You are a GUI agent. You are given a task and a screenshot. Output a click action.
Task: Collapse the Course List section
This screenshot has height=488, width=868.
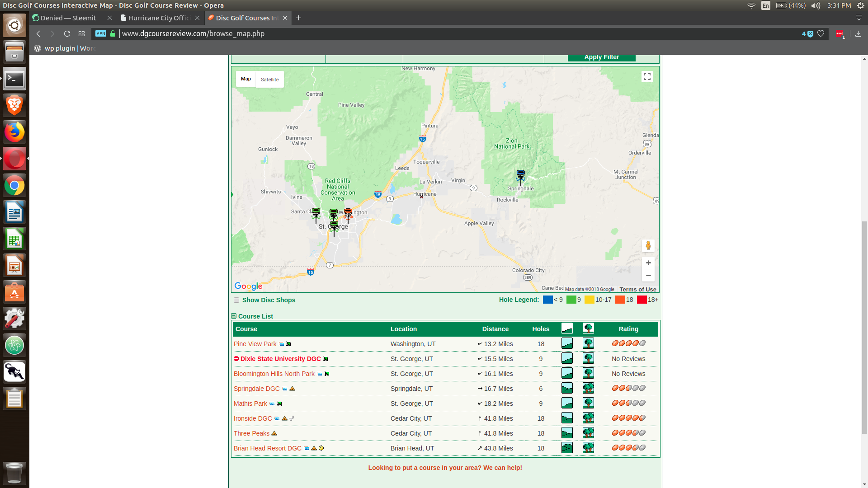tap(234, 316)
